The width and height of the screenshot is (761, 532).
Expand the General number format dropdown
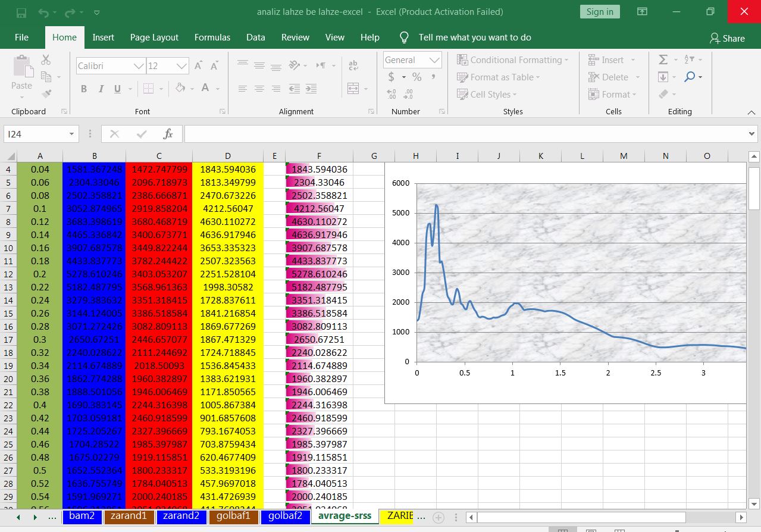[x=435, y=60]
